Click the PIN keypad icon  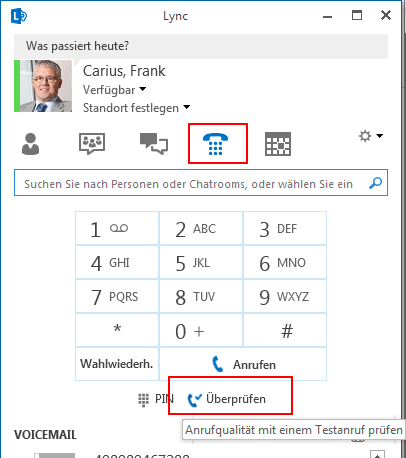[143, 399]
